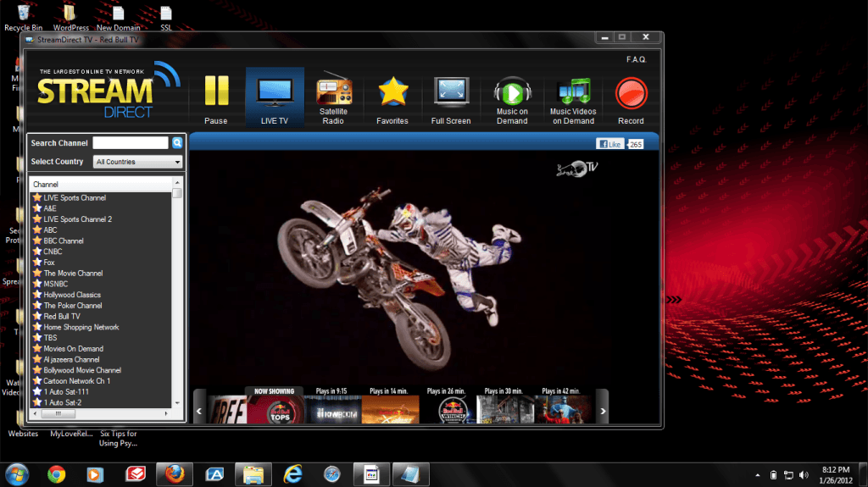Switch to Full Screen mode

[451, 100]
